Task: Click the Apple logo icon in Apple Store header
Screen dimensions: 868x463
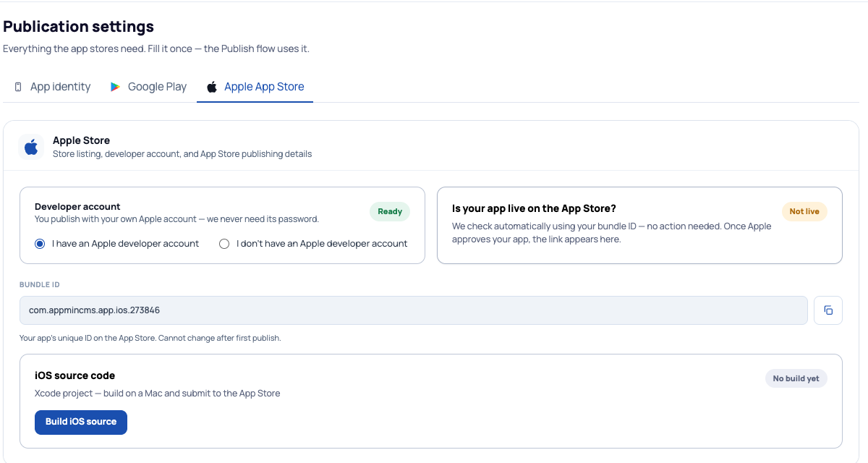Action: pos(31,148)
